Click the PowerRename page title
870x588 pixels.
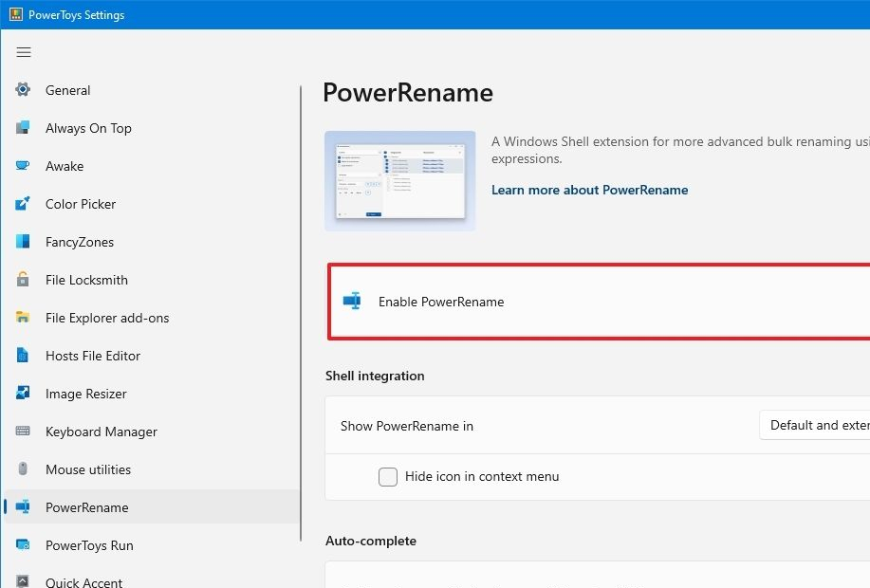(x=408, y=92)
